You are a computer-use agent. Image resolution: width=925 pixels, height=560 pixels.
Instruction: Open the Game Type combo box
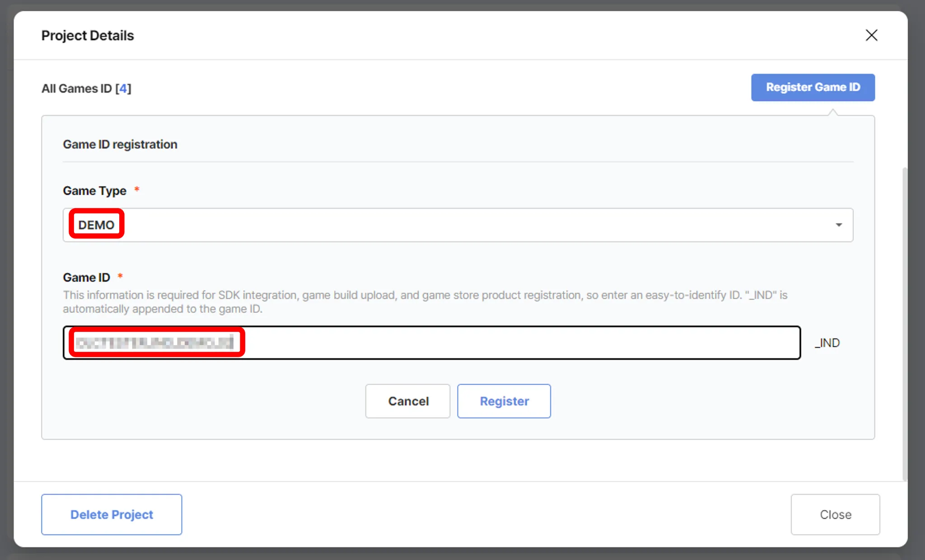[452, 225]
